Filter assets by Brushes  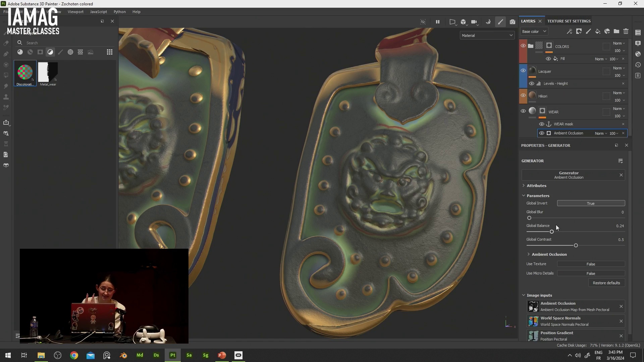(60, 52)
